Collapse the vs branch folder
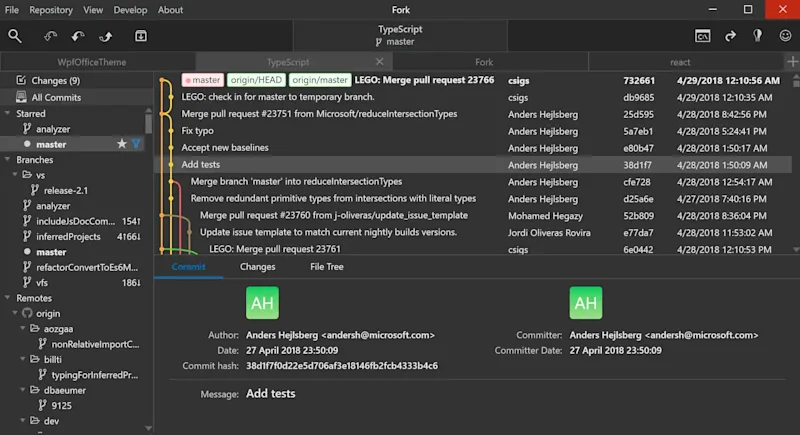The image size is (800, 435). click(x=15, y=174)
